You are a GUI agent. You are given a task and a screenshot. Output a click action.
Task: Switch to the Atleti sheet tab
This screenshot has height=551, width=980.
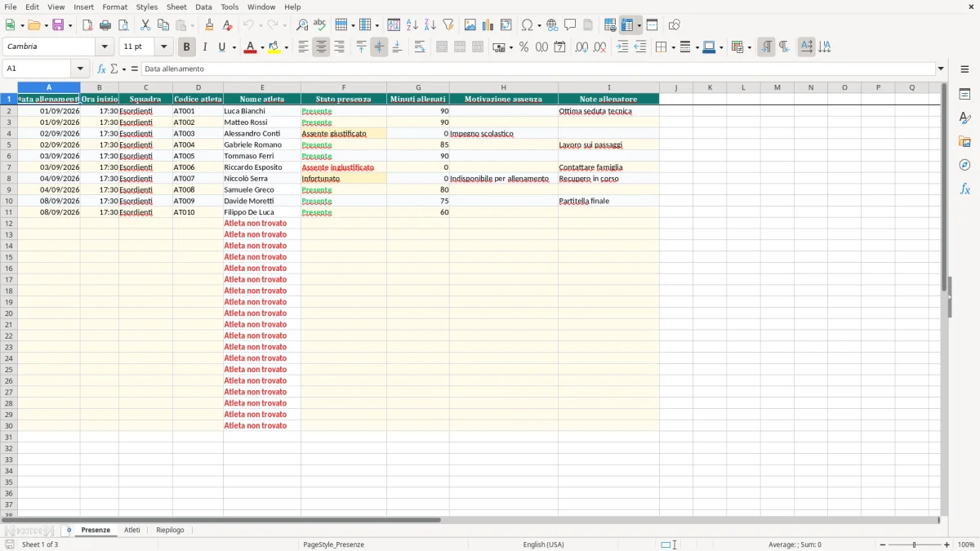coord(131,531)
